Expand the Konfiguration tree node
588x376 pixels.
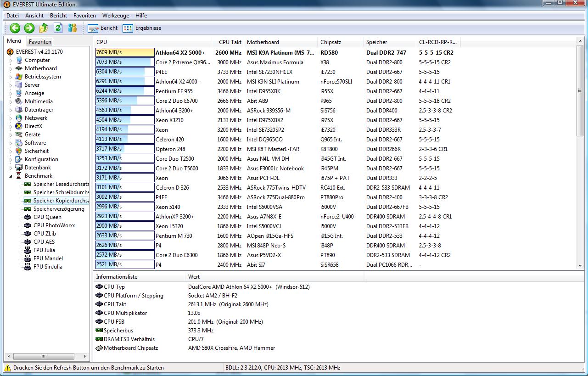tap(11, 160)
